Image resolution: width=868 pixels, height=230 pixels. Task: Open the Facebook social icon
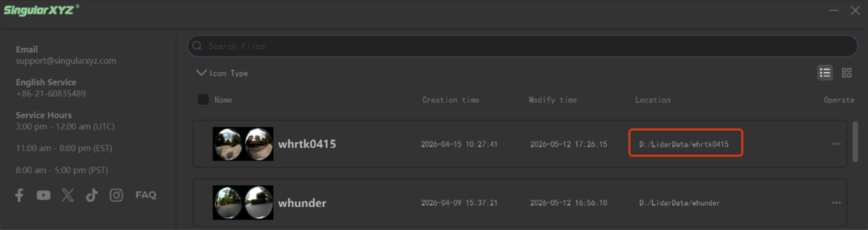click(20, 195)
